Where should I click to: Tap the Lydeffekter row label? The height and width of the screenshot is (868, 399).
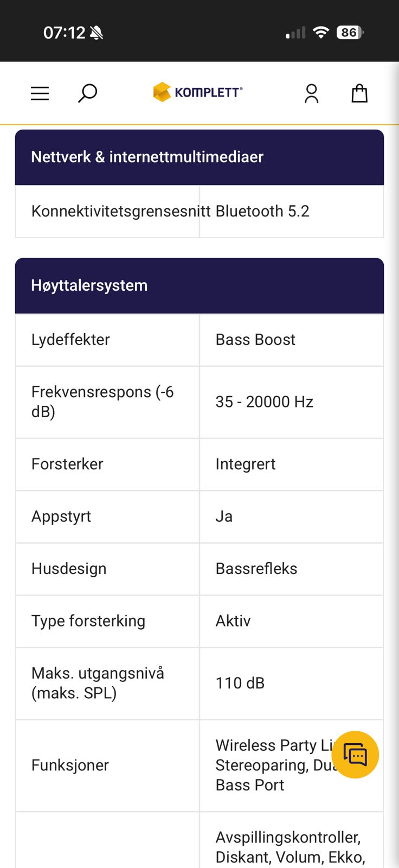pyautogui.click(x=70, y=340)
